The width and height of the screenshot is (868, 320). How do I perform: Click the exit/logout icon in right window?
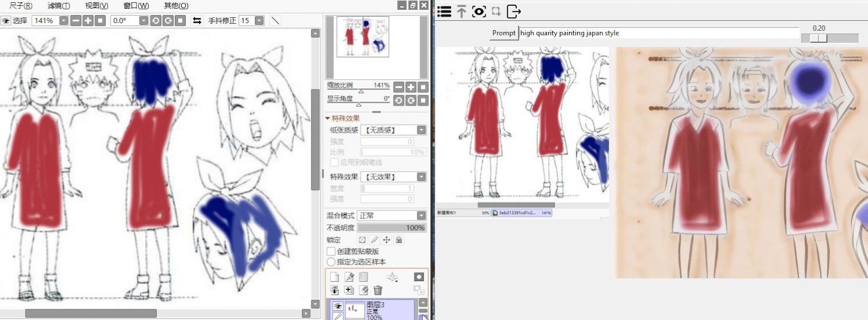coord(514,11)
